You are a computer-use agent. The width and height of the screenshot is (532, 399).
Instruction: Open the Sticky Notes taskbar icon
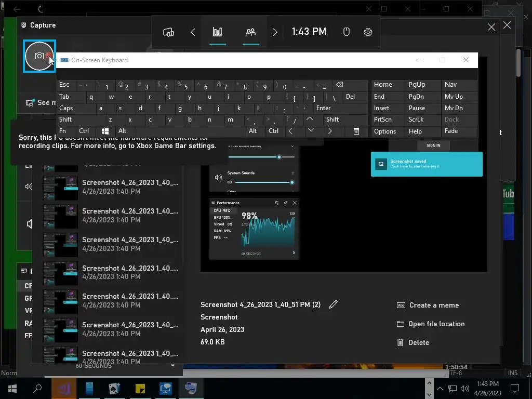pos(140,388)
